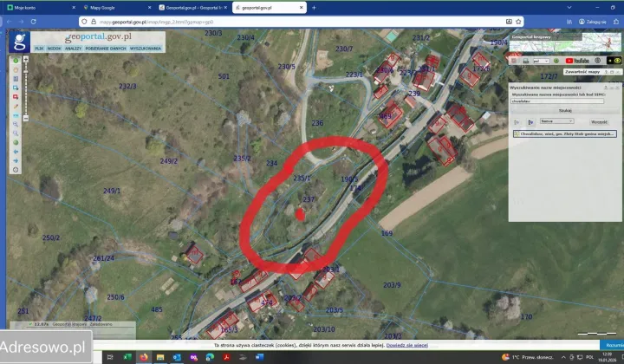Click parcel label '232/3' on the map
Viewport: 624px width, 364px height.
point(127,87)
